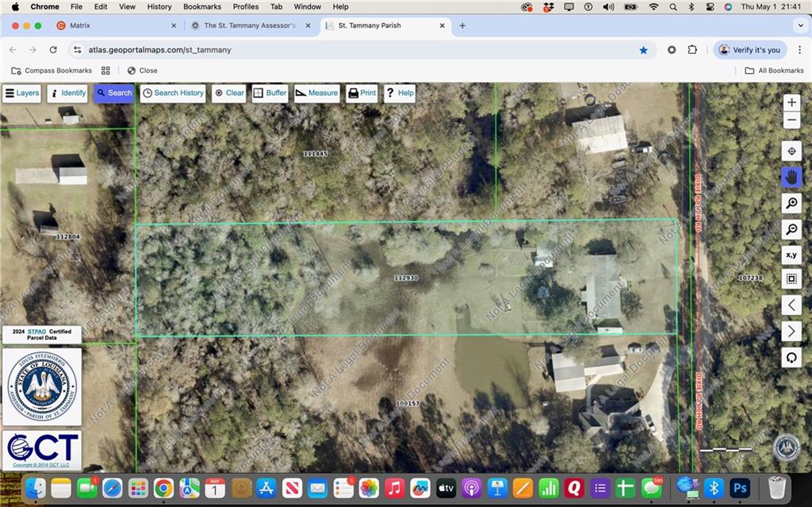Select the Identify tool
Screen dimensions: 812x507
coord(67,93)
